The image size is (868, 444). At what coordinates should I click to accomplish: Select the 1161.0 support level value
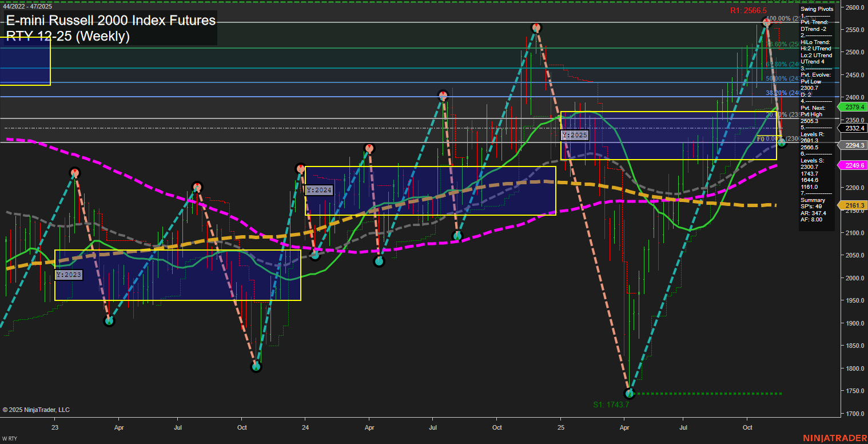coord(809,187)
